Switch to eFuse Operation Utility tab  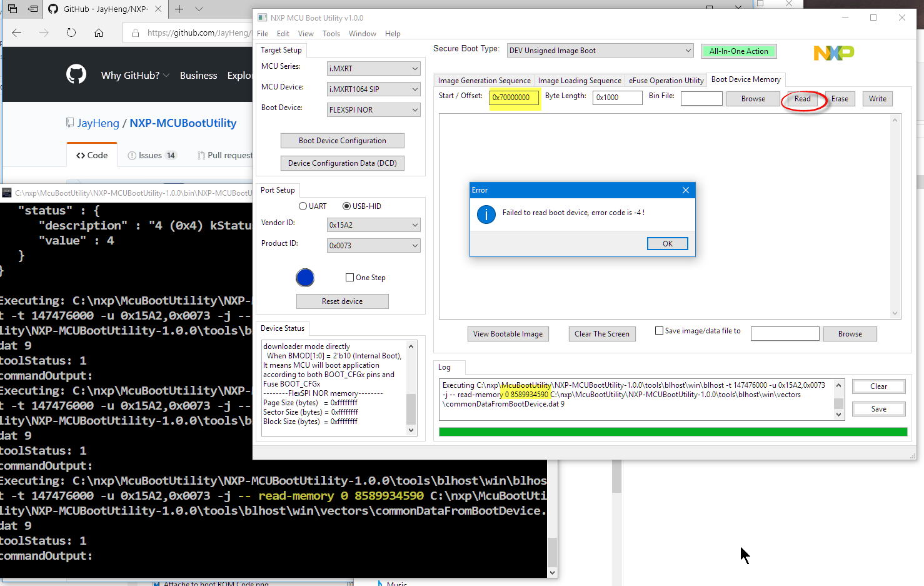(666, 81)
